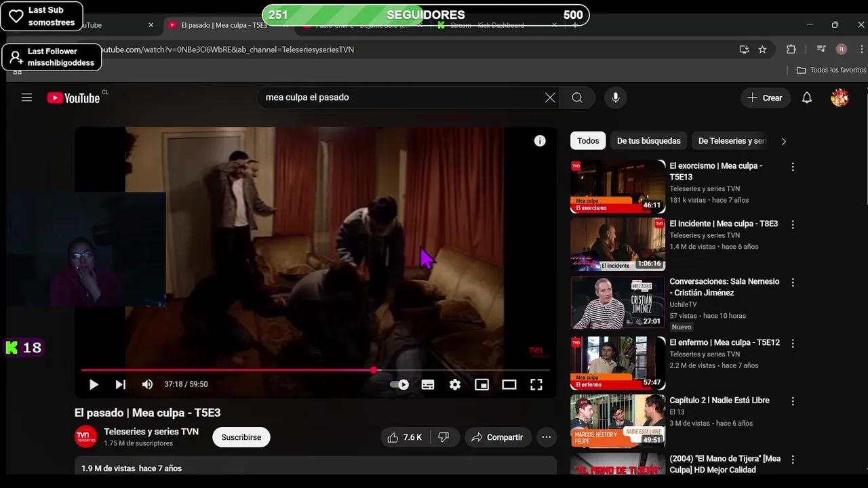Click the progress bar scrubber handle

[374, 370]
